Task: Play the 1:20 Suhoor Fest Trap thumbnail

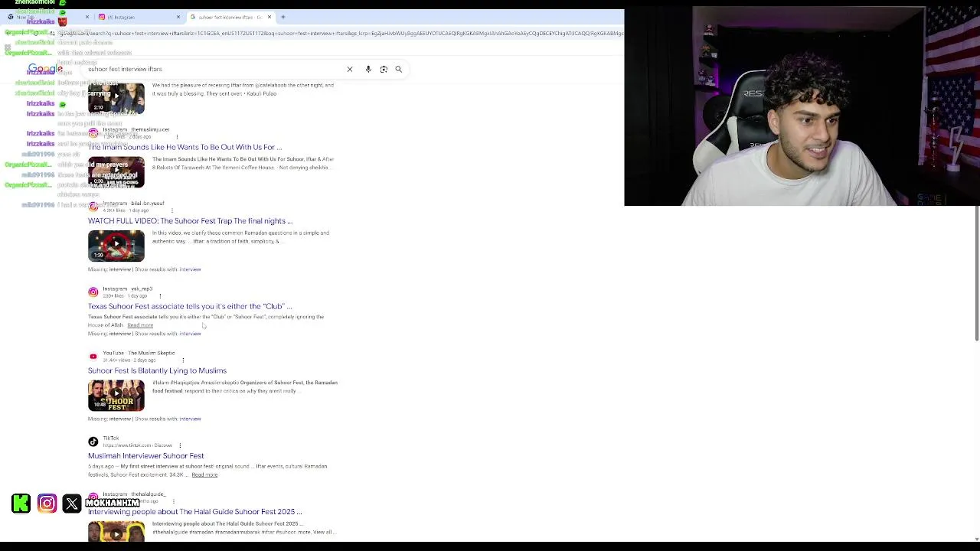Action: pyautogui.click(x=116, y=246)
